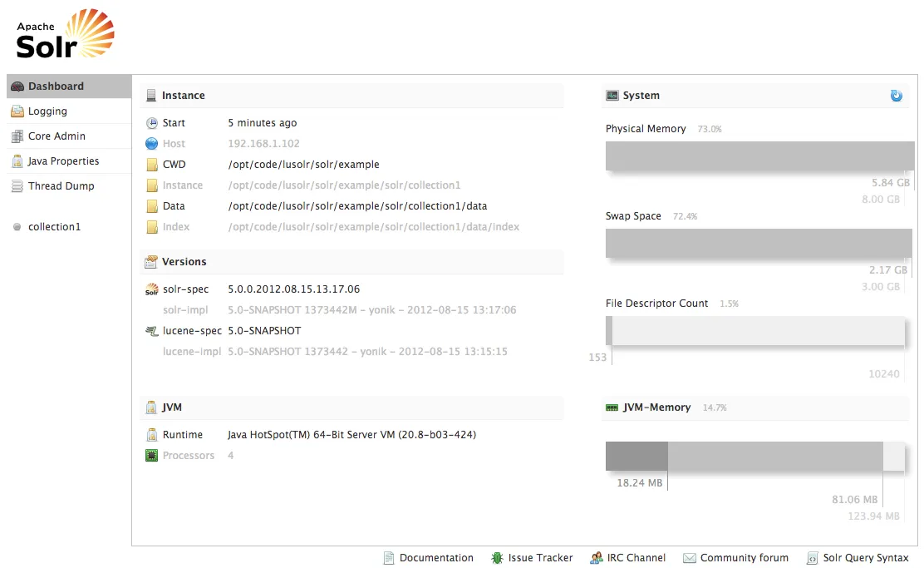Click the 81.06 MB JVM value
This screenshot has width=924, height=568.
(854, 500)
